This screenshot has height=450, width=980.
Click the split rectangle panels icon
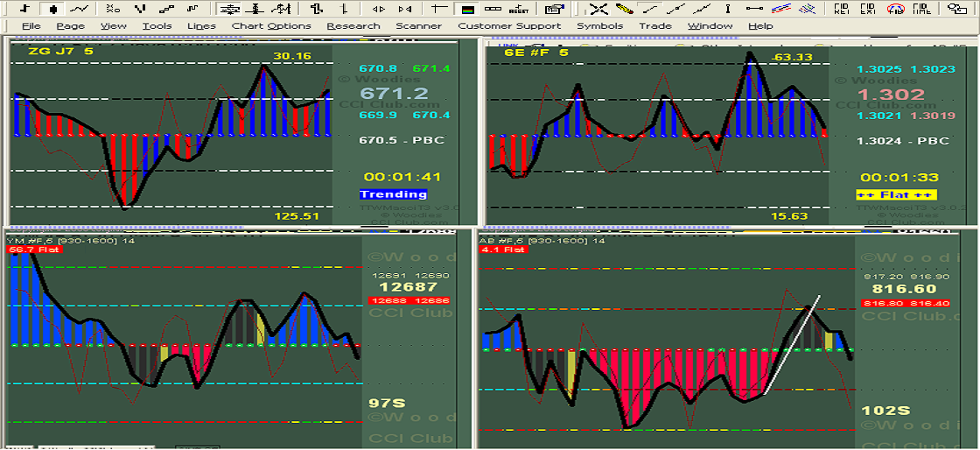pyautogui.click(x=493, y=9)
